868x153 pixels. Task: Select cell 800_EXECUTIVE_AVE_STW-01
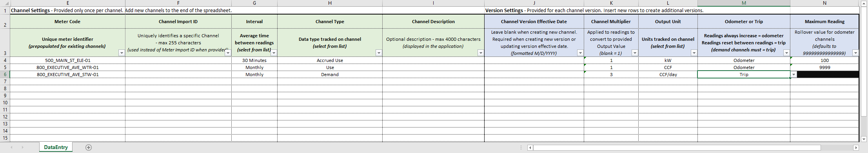tap(67, 75)
